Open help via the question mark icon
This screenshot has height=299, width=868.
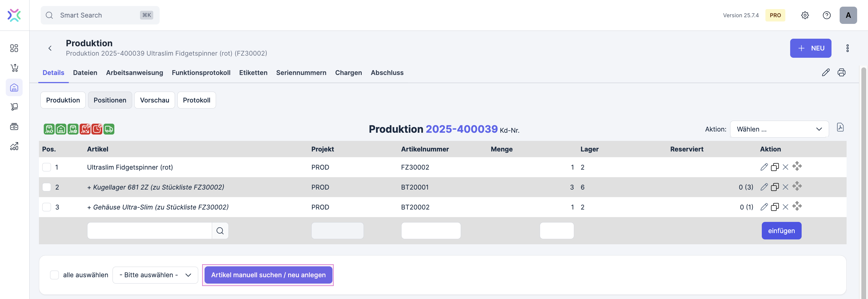click(x=826, y=15)
